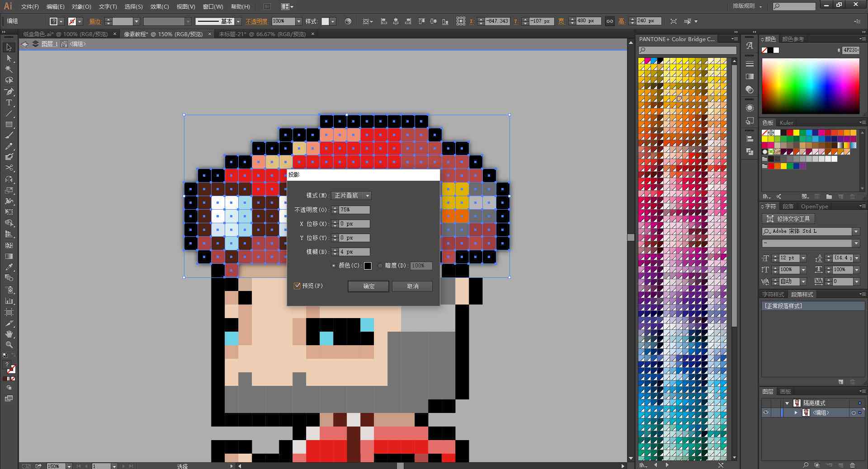The height and width of the screenshot is (469, 868).
Task: Open the 对象(O) menu
Action: coord(81,7)
